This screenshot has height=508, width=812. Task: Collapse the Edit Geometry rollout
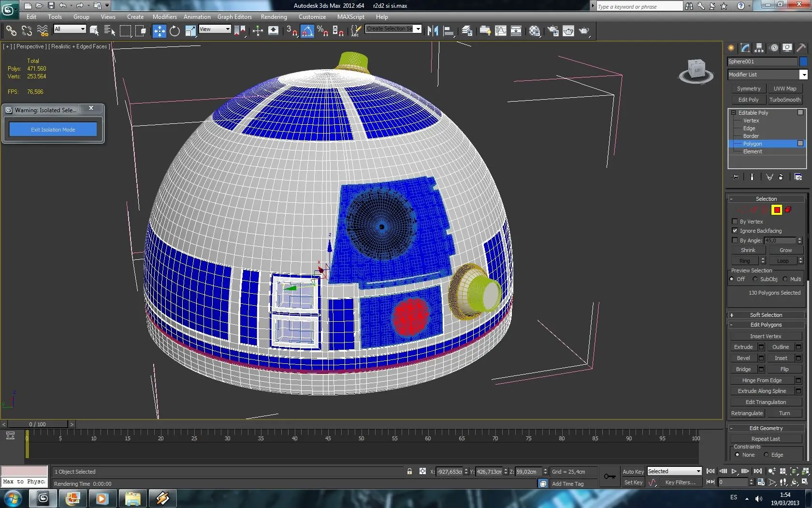click(x=766, y=428)
